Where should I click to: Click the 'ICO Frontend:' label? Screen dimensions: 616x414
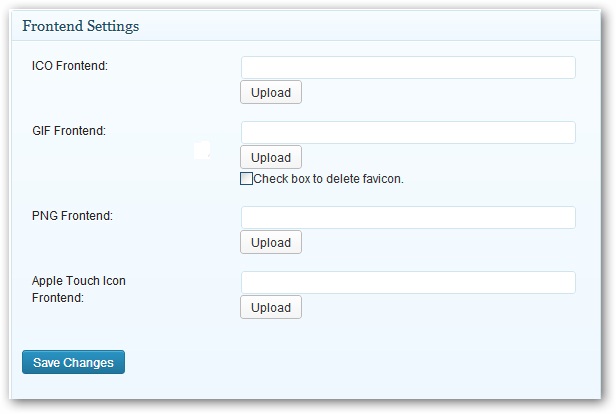click(x=70, y=66)
